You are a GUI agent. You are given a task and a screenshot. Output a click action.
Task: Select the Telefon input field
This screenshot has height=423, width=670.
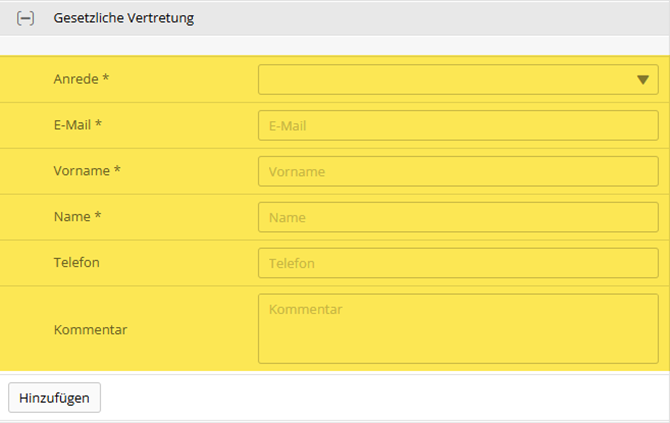tap(458, 264)
